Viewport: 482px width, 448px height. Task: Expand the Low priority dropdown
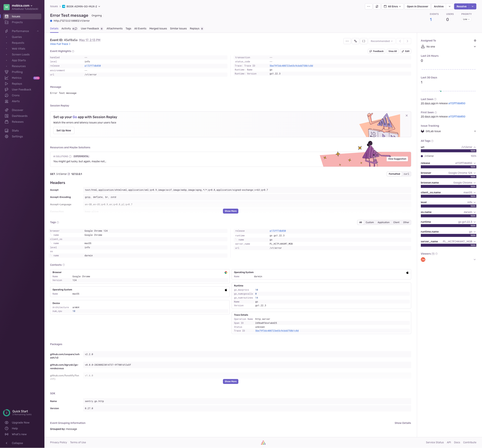click(x=466, y=19)
